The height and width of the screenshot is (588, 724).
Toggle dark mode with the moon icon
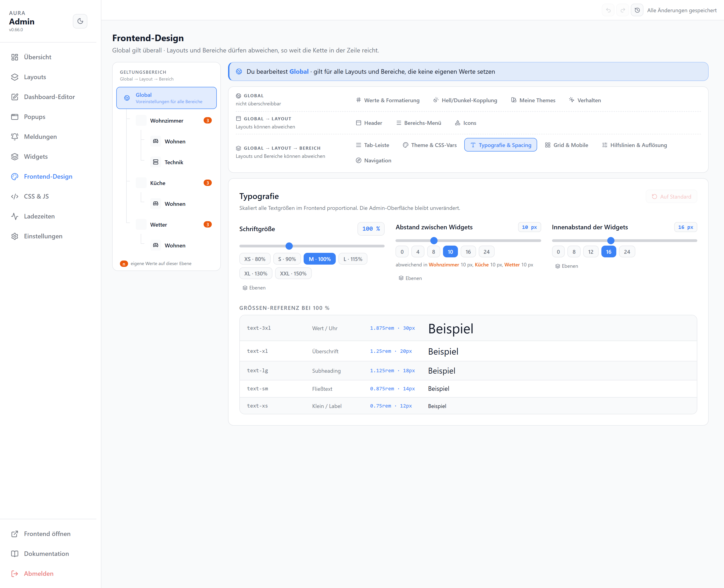pos(80,21)
